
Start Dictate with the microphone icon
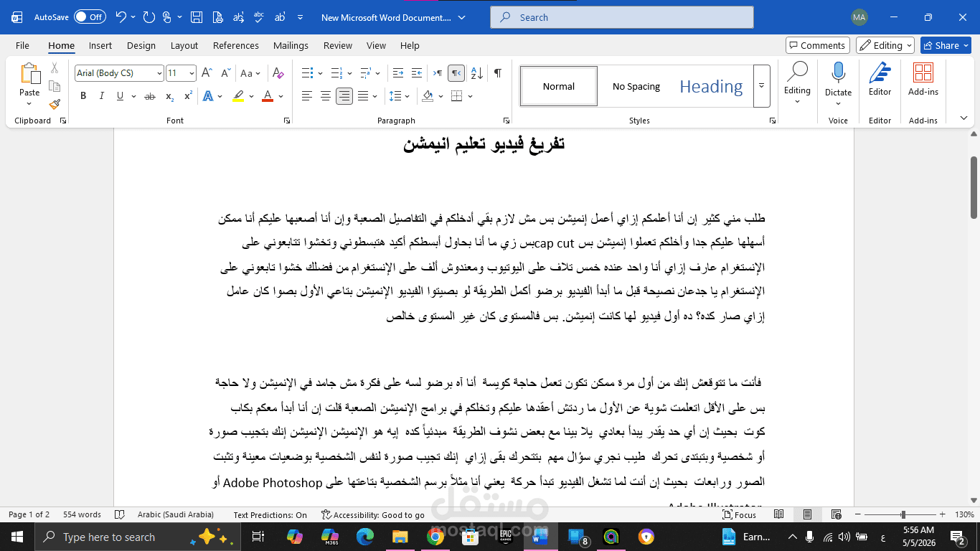tap(838, 74)
